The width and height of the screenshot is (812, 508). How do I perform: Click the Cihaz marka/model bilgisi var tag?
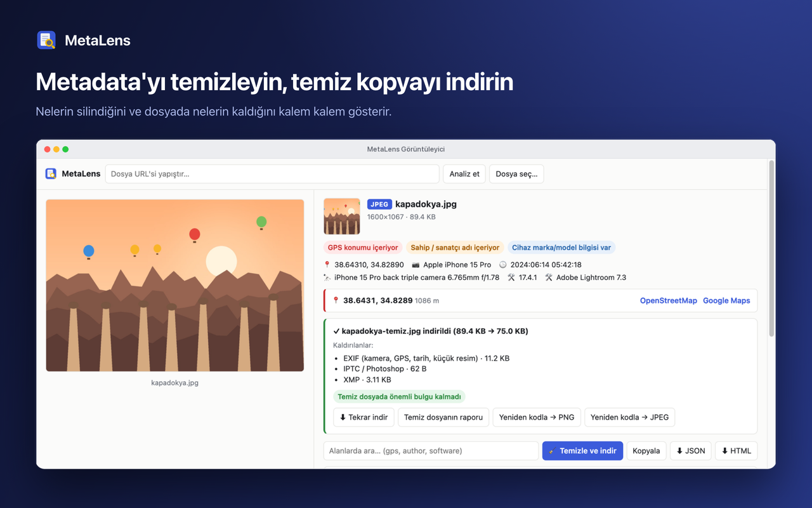pyautogui.click(x=561, y=248)
